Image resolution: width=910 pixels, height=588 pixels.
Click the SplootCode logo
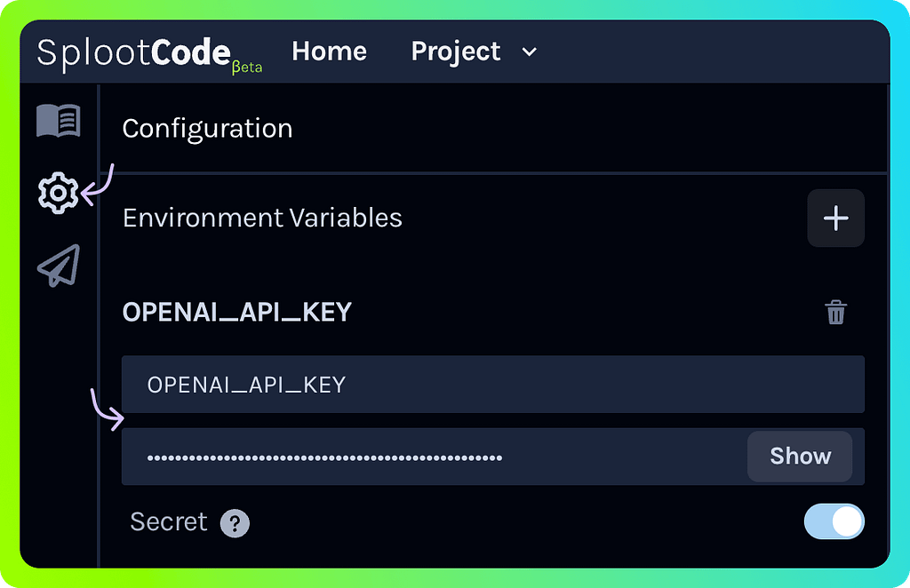(133, 52)
